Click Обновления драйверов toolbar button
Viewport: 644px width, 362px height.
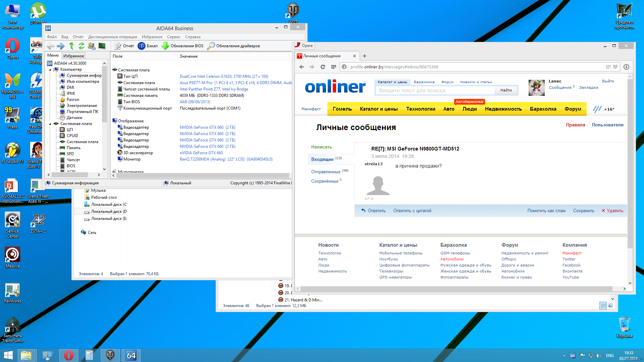(233, 46)
